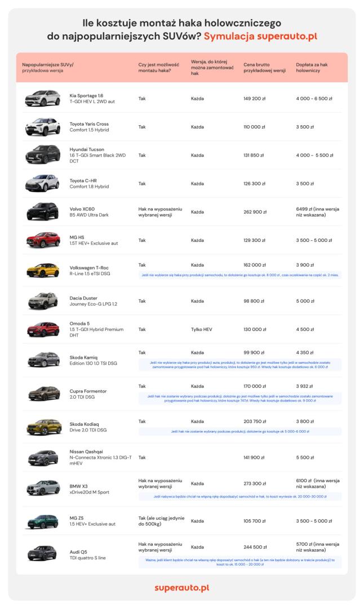Click the Volvo XC60 B5 AWD model name
The image size is (364, 609).
tap(89, 211)
